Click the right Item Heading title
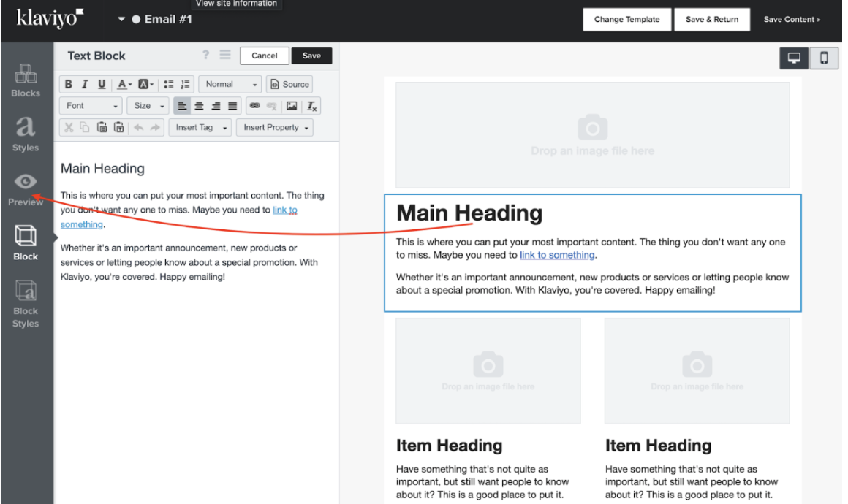 coord(658,446)
